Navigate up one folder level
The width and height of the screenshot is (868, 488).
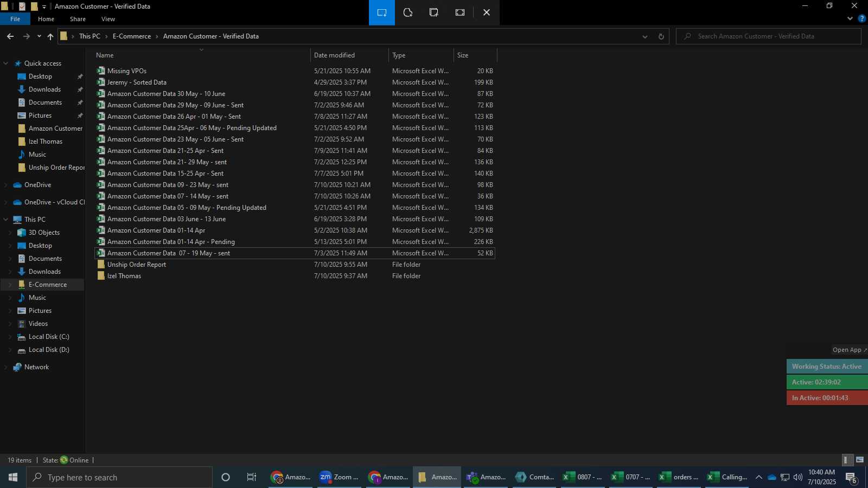pos(50,36)
